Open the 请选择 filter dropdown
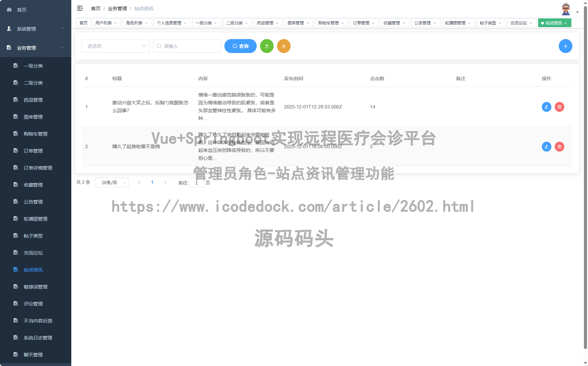Image resolution: width=588 pixels, height=366 pixels. pos(115,46)
